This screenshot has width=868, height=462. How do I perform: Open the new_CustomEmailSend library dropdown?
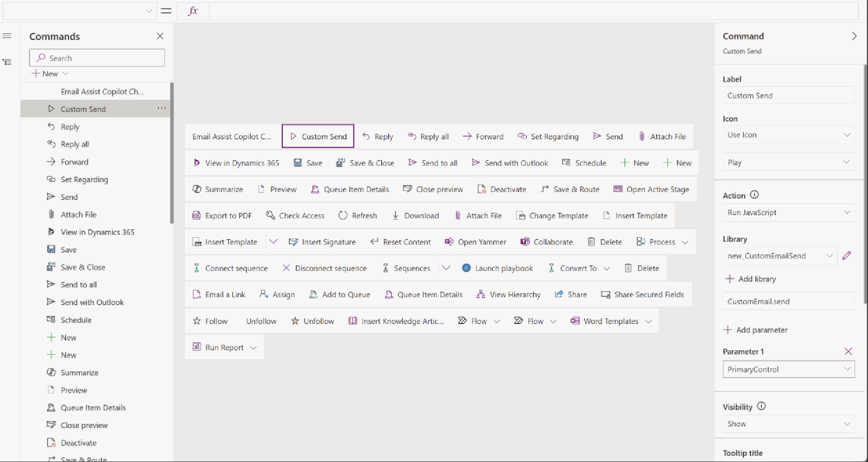780,256
